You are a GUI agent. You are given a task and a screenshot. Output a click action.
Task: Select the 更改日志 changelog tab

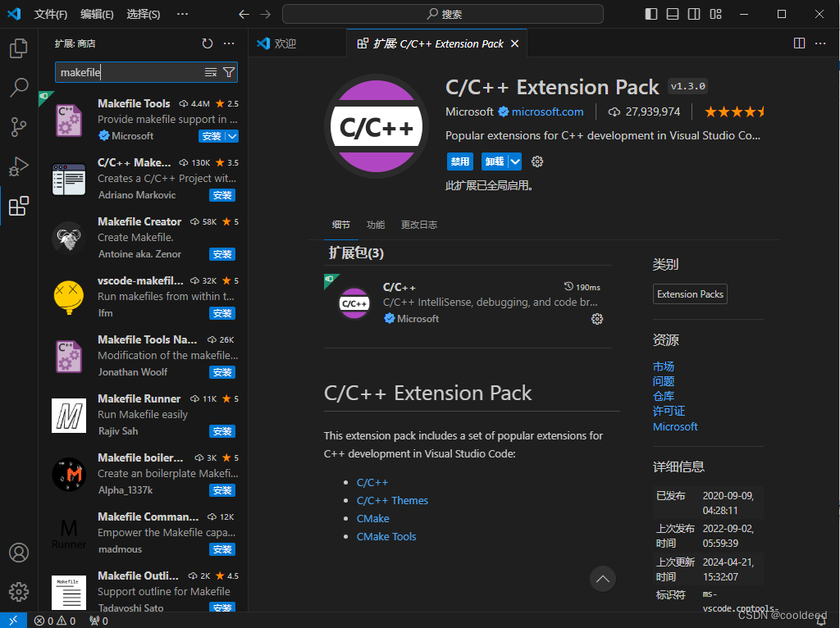(x=419, y=225)
